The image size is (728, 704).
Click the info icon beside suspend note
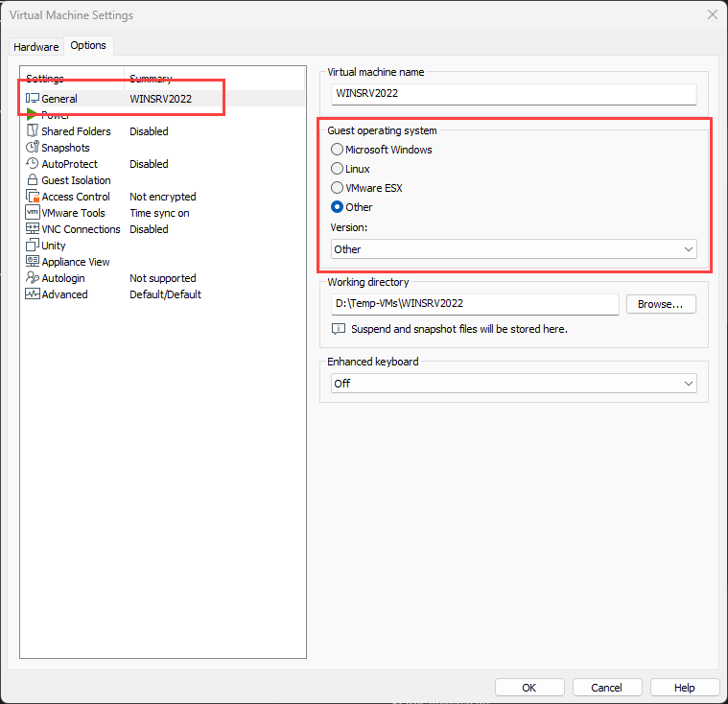(x=339, y=329)
